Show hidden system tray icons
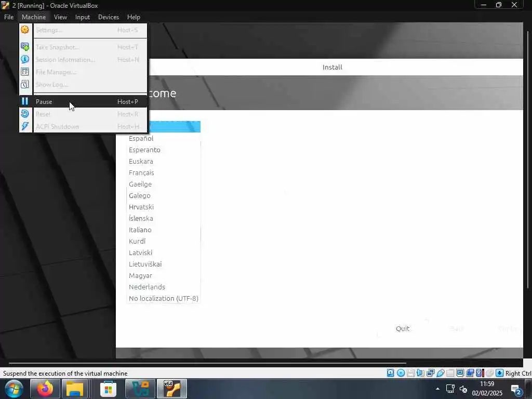 point(437,389)
